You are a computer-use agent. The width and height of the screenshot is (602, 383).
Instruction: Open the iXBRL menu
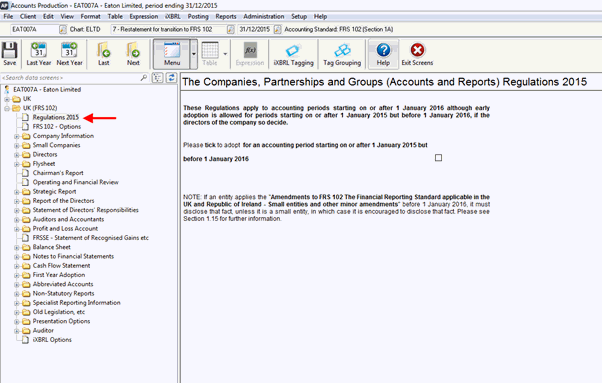(173, 17)
